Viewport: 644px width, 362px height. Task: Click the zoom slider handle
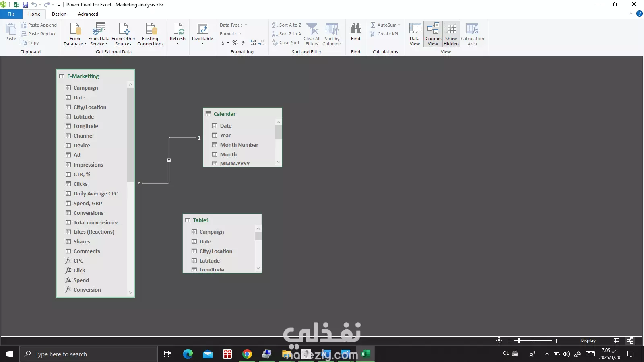pos(520,341)
